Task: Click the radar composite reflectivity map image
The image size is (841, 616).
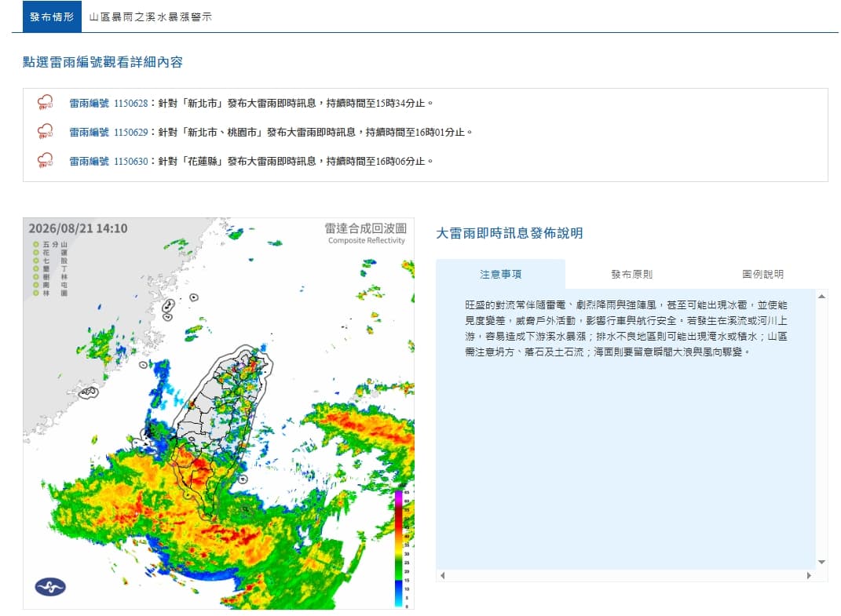Action: pos(219,414)
